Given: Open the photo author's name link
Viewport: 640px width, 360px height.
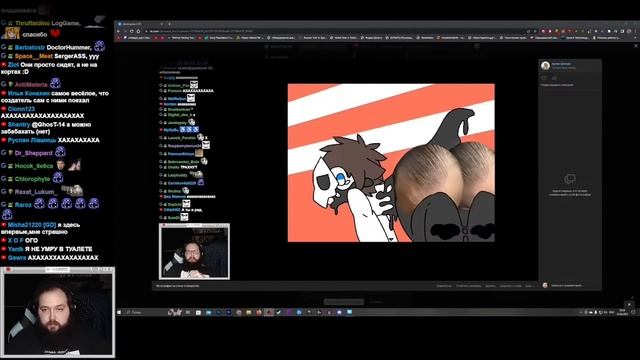Looking at the screenshot, I should (x=561, y=64).
